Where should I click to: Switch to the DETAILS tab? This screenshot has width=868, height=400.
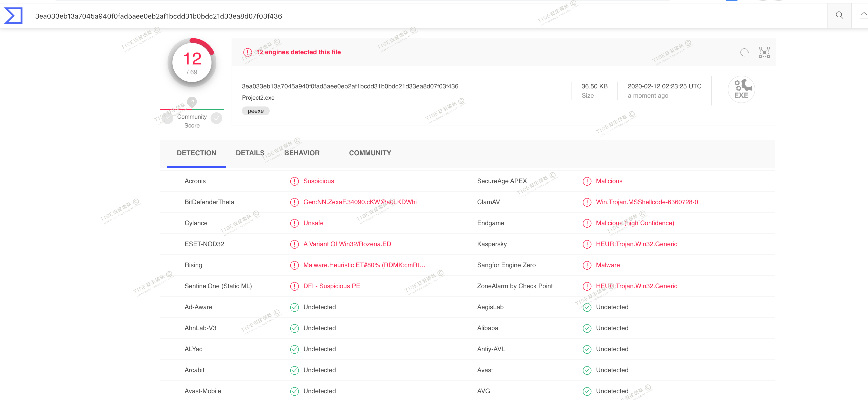(x=250, y=153)
